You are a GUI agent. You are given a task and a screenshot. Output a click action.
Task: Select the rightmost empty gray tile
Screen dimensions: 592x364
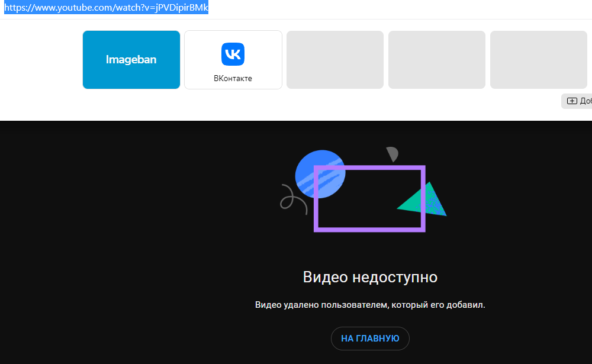tap(538, 60)
